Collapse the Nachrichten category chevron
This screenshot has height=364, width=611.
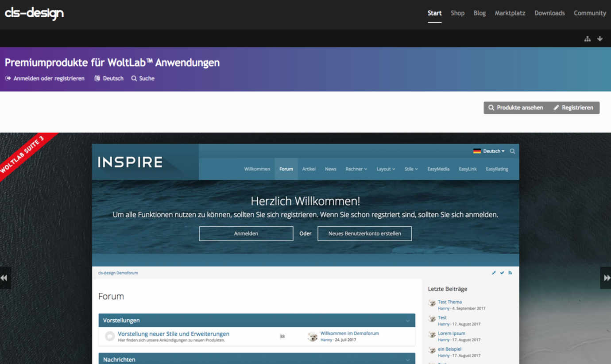[x=408, y=359]
